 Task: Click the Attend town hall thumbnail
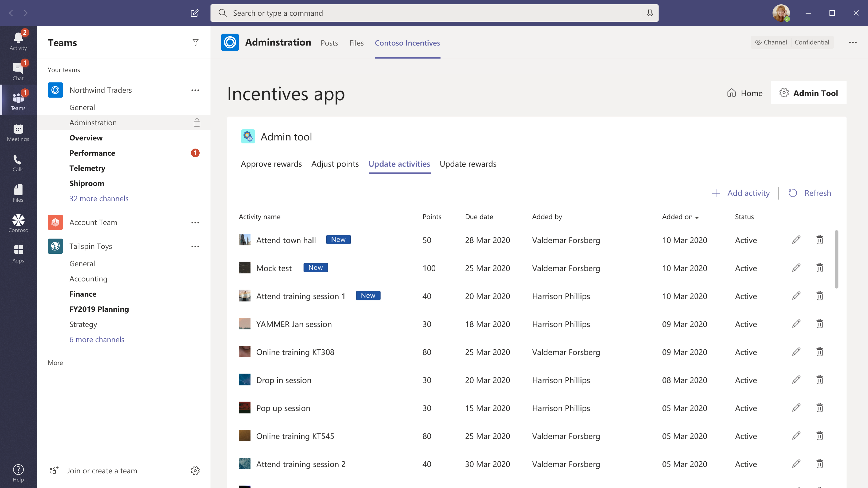(x=244, y=240)
